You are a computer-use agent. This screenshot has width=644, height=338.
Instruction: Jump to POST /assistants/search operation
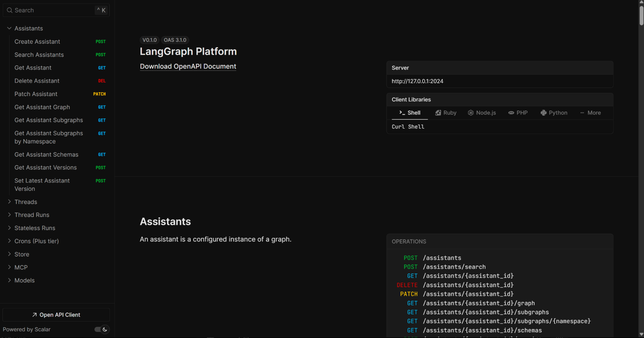click(x=454, y=267)
